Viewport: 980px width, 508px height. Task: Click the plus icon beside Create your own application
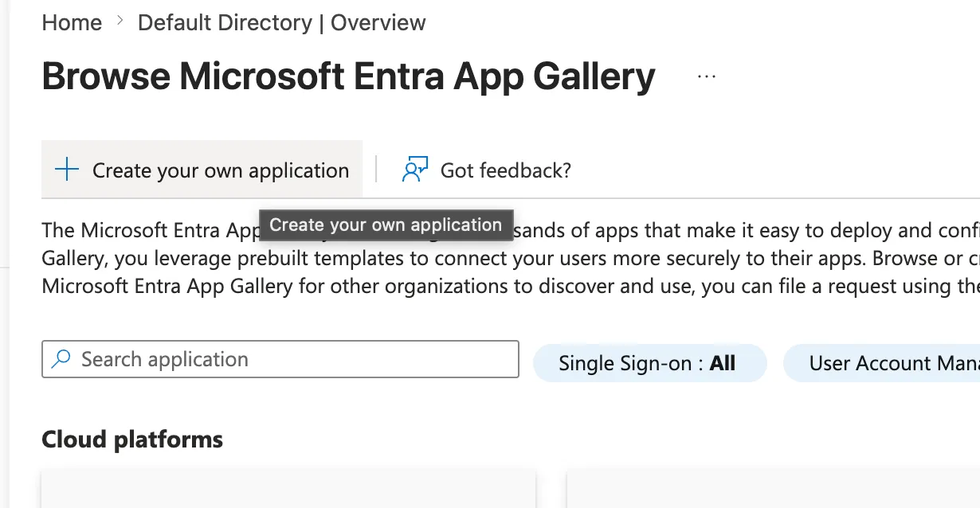67,170
